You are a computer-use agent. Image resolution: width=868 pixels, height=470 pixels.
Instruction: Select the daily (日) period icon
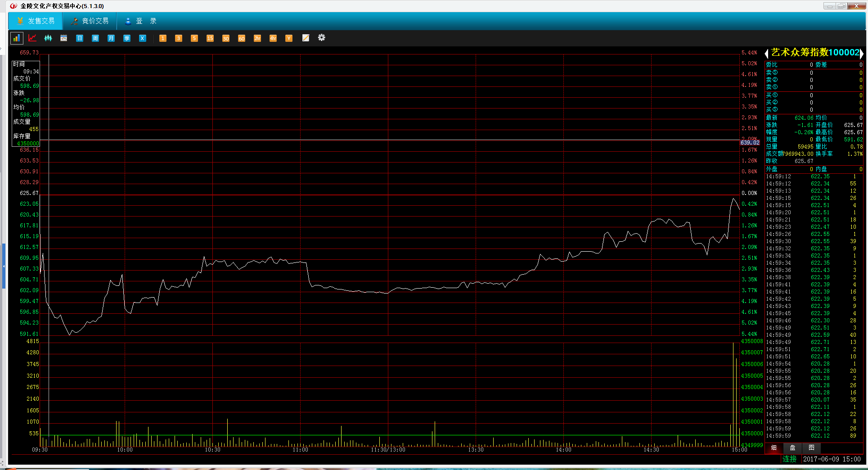click(80, 38)
